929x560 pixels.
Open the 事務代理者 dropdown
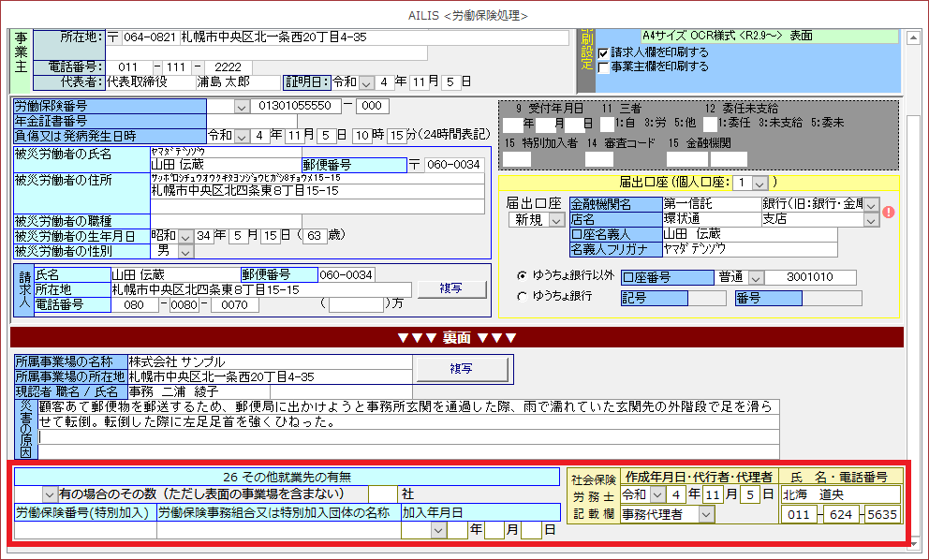[x=705, y=513]
